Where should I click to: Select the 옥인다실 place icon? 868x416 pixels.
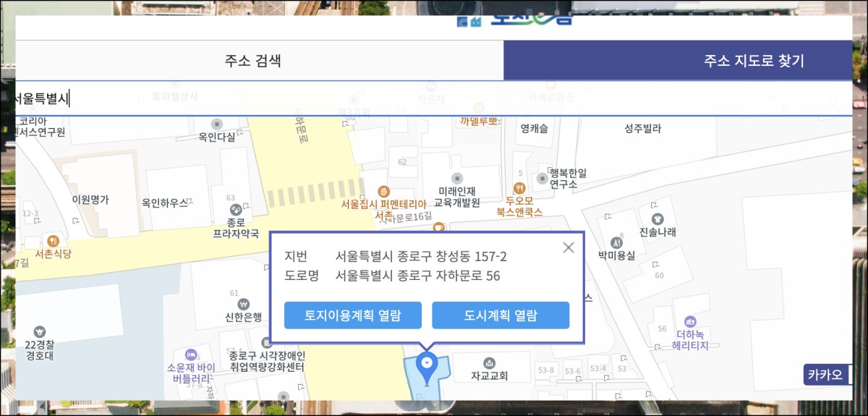tap(216, 124)
